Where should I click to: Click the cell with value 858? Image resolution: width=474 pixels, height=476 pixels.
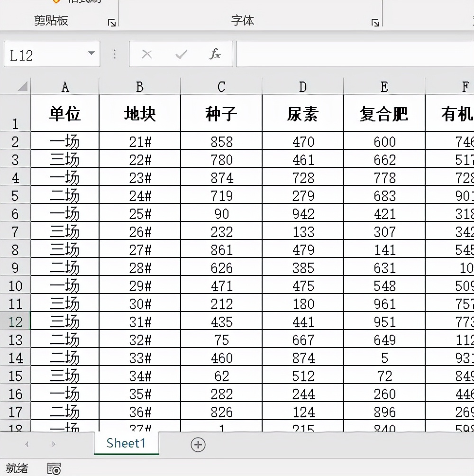tap(221, 140)
